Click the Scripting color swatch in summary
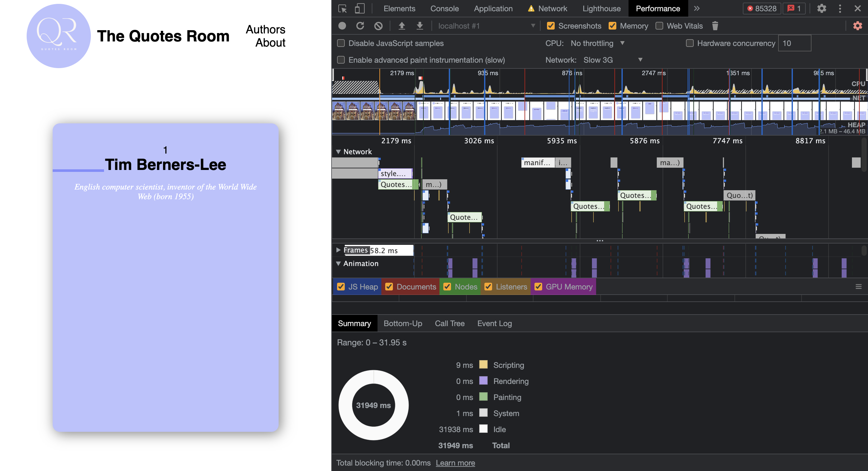The width and height of the screenshot is (868, 471). (483, 364)
